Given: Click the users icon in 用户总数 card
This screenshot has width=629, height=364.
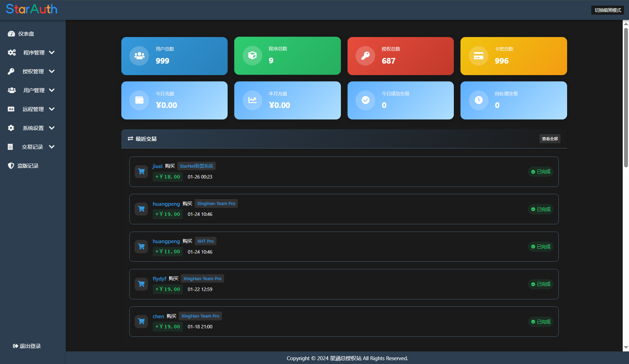Looking at the screenshot, I should pyautogui.click(x=139, y=56).
